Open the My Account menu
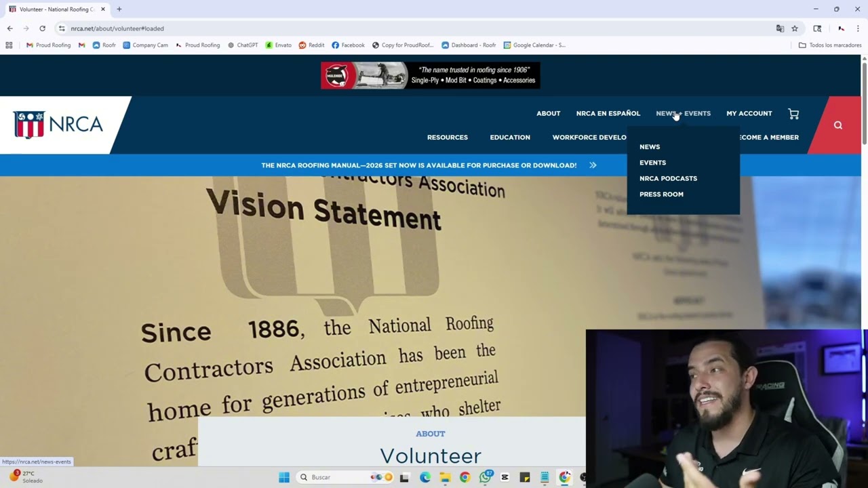This screenshot has height=488, width=868. point(749,113)
